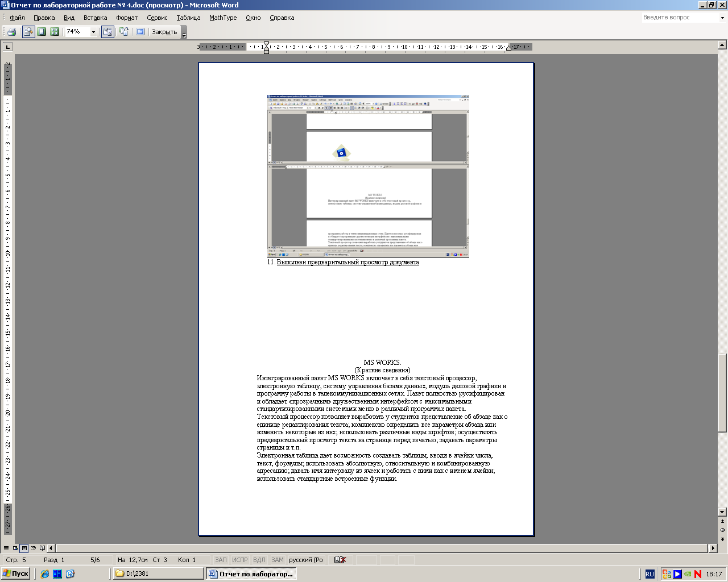Click the Next Page double-arrow button

pyautogui.click(x=722, y=539)
